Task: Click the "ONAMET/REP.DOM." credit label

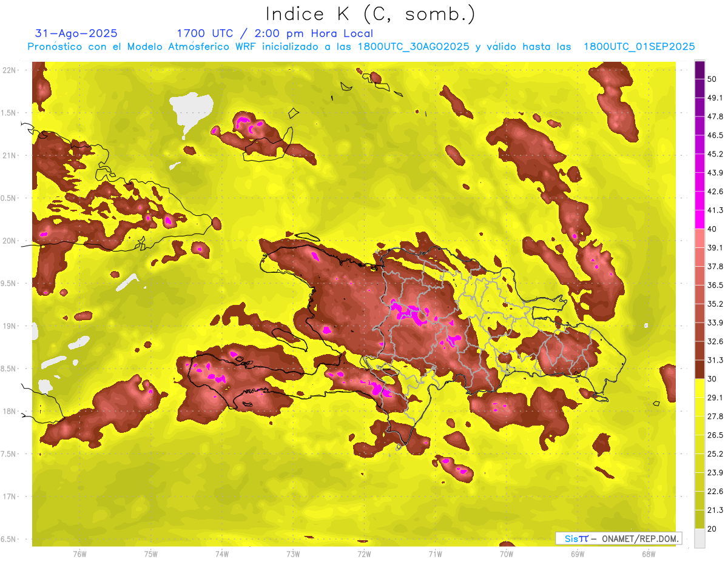Action: coord(641,538)
